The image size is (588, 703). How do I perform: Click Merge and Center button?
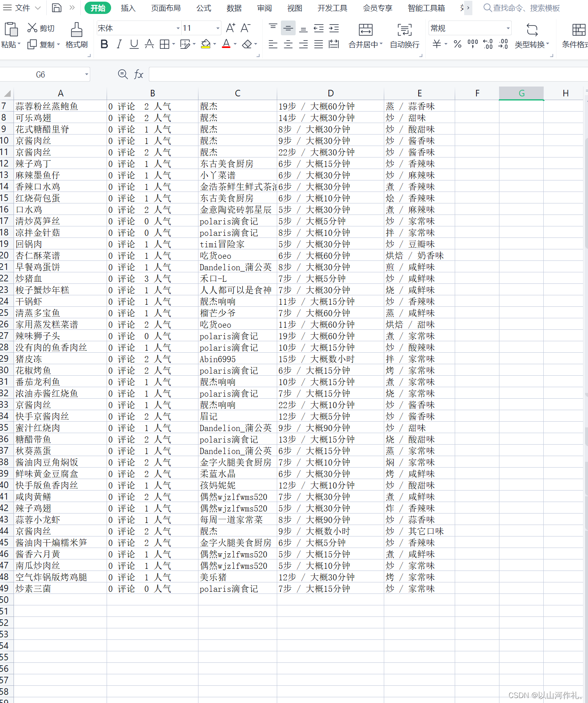365,36
